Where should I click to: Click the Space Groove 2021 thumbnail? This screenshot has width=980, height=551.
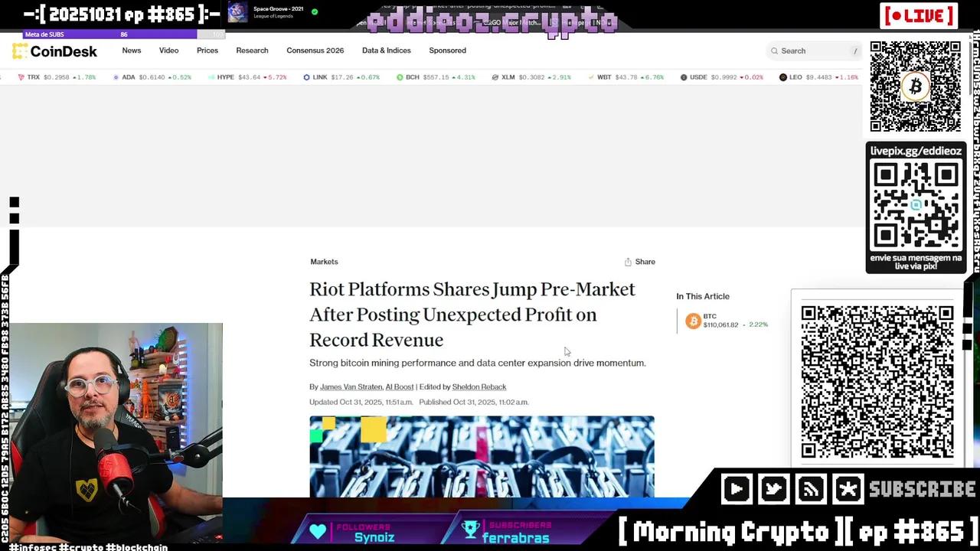238,12
